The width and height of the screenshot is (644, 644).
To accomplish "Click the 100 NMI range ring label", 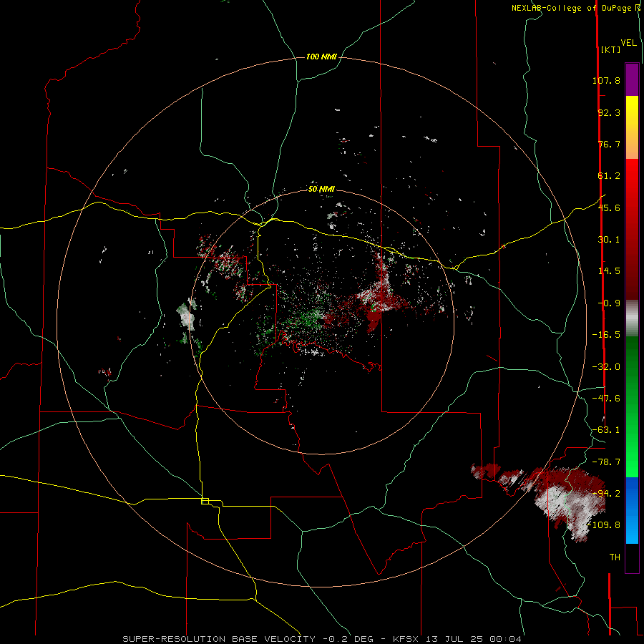I will [321, 57].
